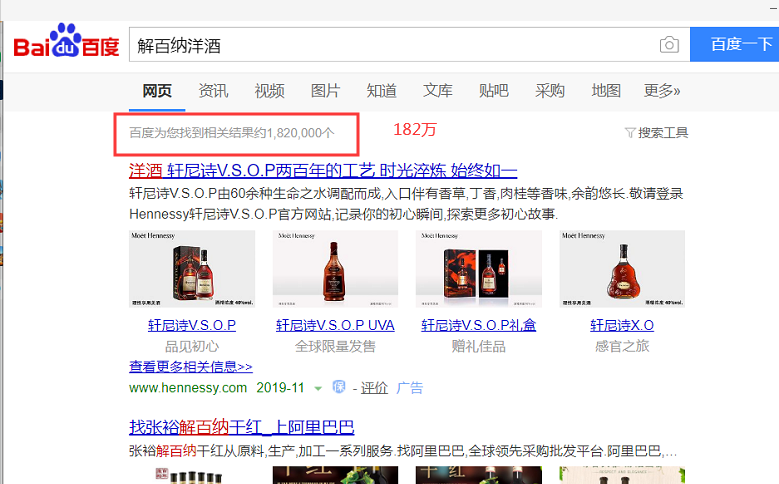Click 查看更多相关信息>> link
Screen dimensions: 779x484
[x=191, y=367]
